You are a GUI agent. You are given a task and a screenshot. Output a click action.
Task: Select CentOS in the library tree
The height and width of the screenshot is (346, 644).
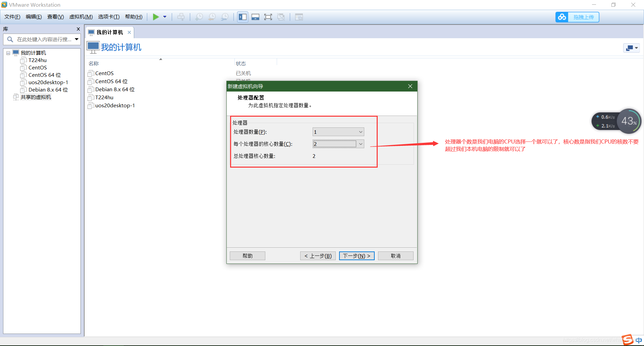click(x=38, y=68)
